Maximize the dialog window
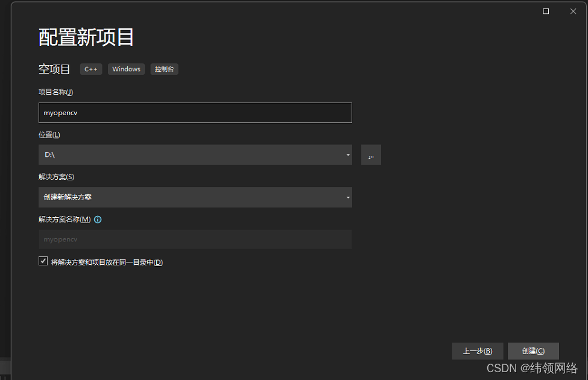The height and width of the screenshot is (380, 588). point(546,11)
